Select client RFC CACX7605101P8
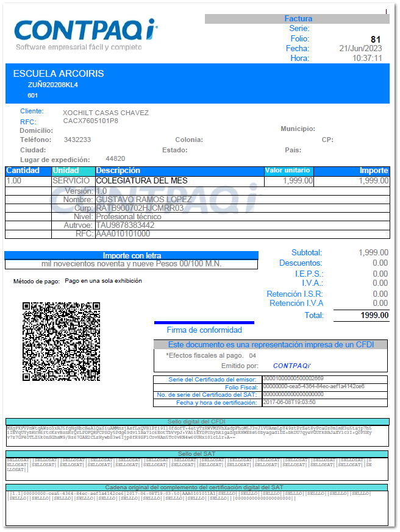The height and width of the screenshot is (532, 400). [91, 121]
